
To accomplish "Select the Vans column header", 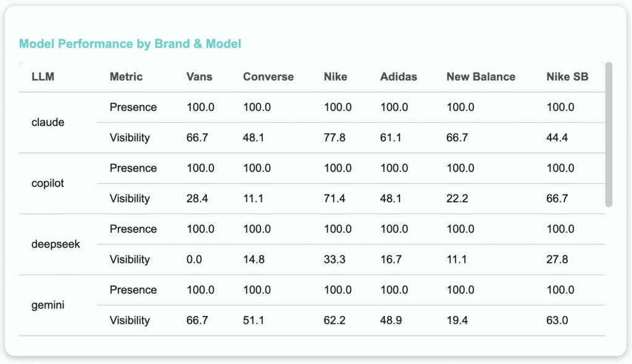I will tap(199, 77).
